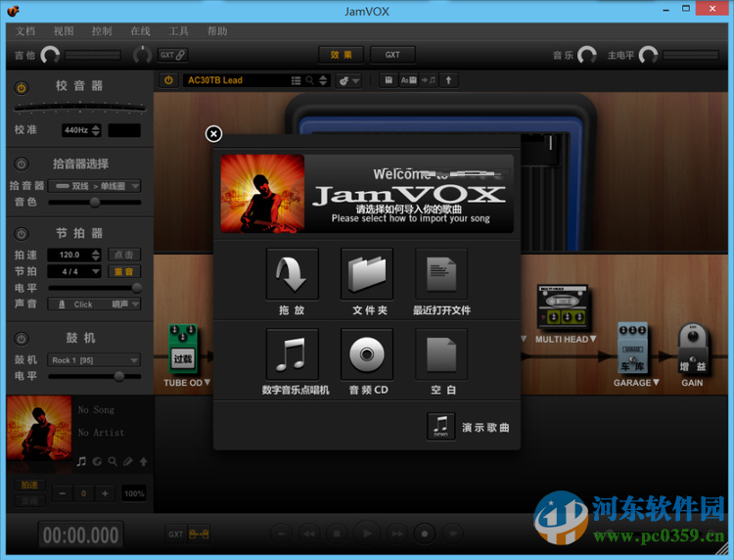Viewport: 734px width, 560px height.
Task: Click the magnifier icon in song info panel
Action: pyautogui.click(x=113, y=462)
